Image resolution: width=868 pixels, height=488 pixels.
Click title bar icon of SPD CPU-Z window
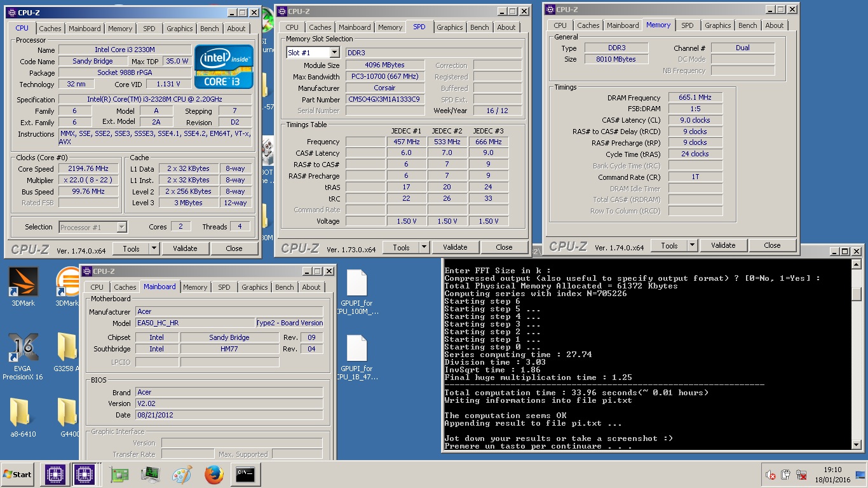tap(281, 11)
